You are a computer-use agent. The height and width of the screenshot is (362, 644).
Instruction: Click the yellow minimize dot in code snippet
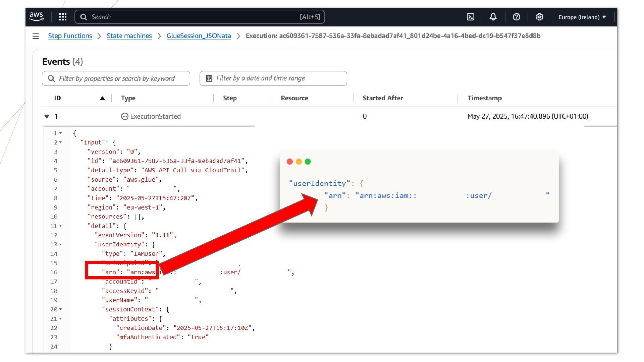299,162
